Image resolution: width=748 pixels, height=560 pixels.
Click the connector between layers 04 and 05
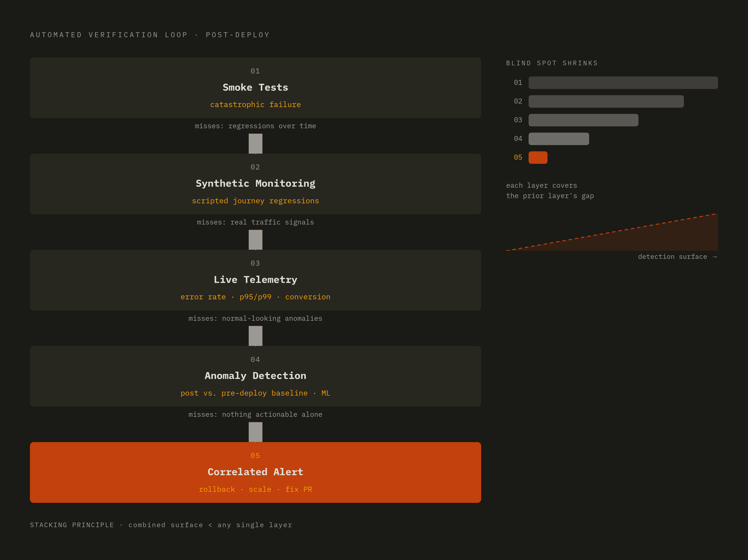pos(255,432)
